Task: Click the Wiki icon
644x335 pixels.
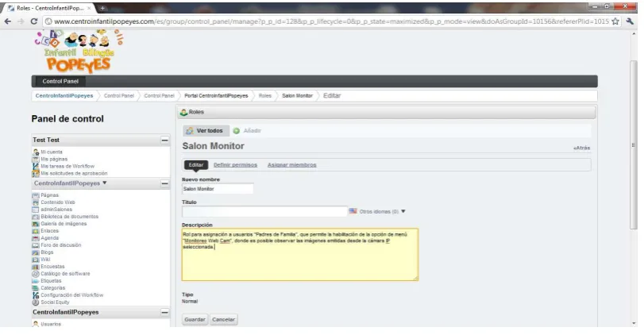Action: pyautogui.click(x=36, y=260)
